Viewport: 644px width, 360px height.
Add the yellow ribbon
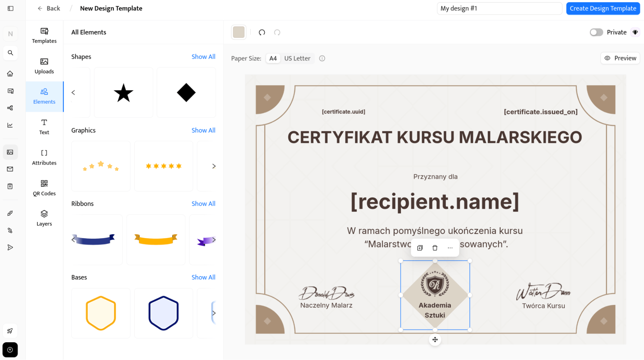156,240
